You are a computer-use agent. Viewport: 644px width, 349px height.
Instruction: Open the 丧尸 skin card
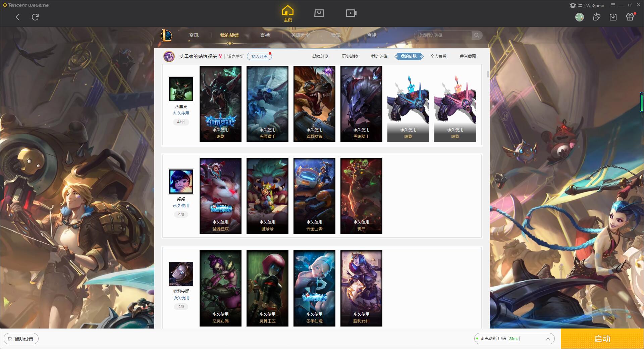click(x=361, y=196)
